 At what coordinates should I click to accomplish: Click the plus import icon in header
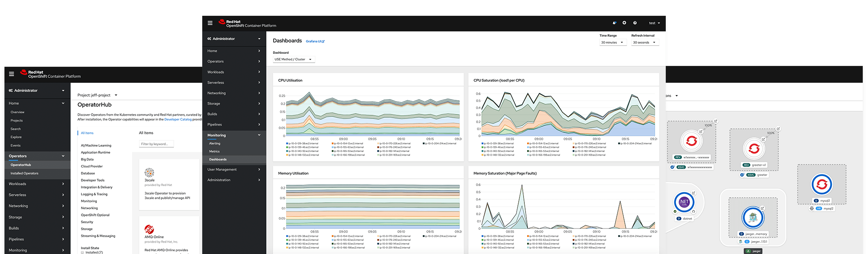(x=624, y=23)
